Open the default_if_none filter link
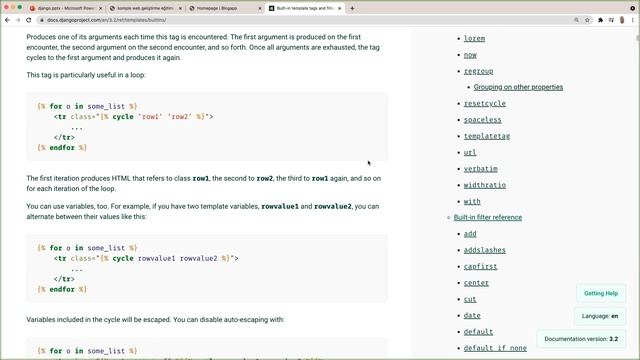 pos(495,348)
